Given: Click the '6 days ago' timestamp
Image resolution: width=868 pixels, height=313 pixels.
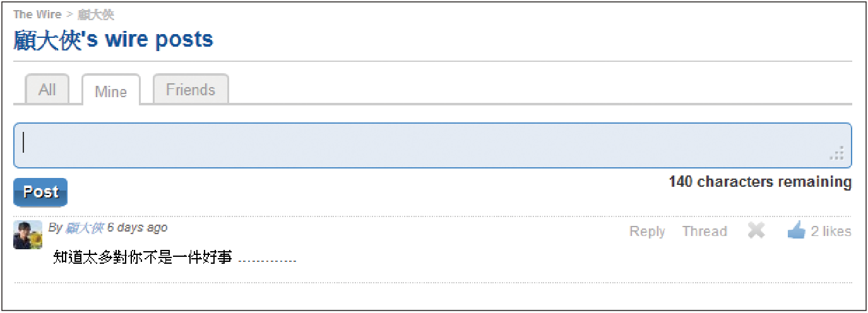Looking at the screenshot, I should [x=137, y=227].
